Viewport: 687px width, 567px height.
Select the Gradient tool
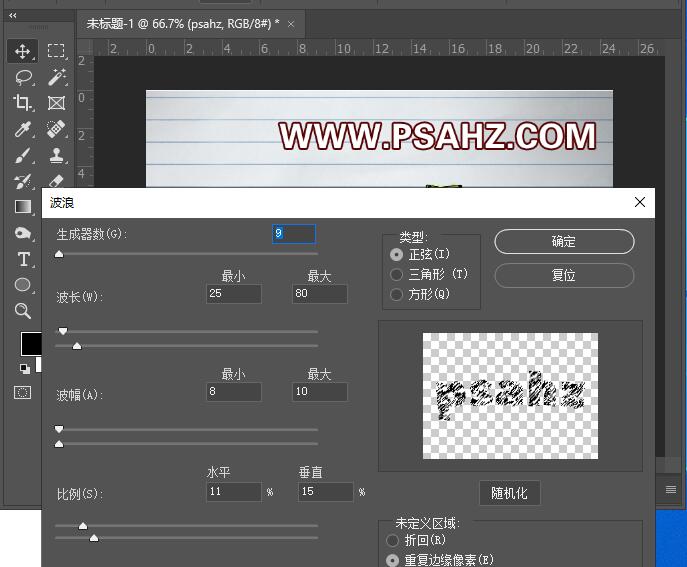(x=23, y=207)
